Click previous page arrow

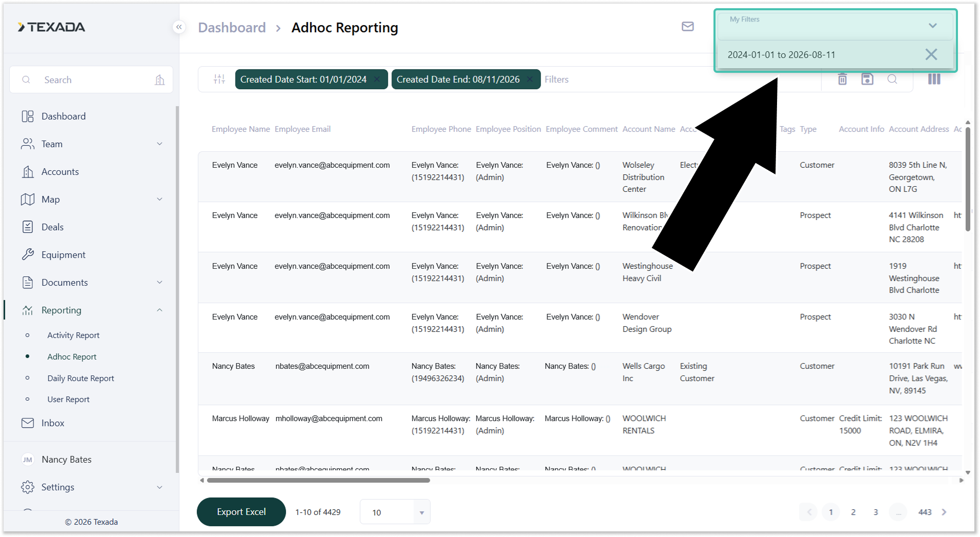coord(809,512)
